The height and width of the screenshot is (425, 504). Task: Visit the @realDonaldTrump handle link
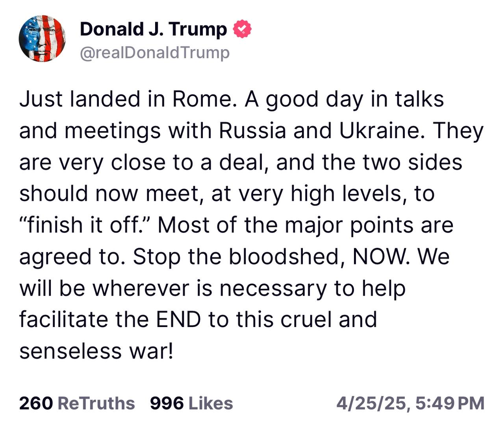[x=155, y=52]
